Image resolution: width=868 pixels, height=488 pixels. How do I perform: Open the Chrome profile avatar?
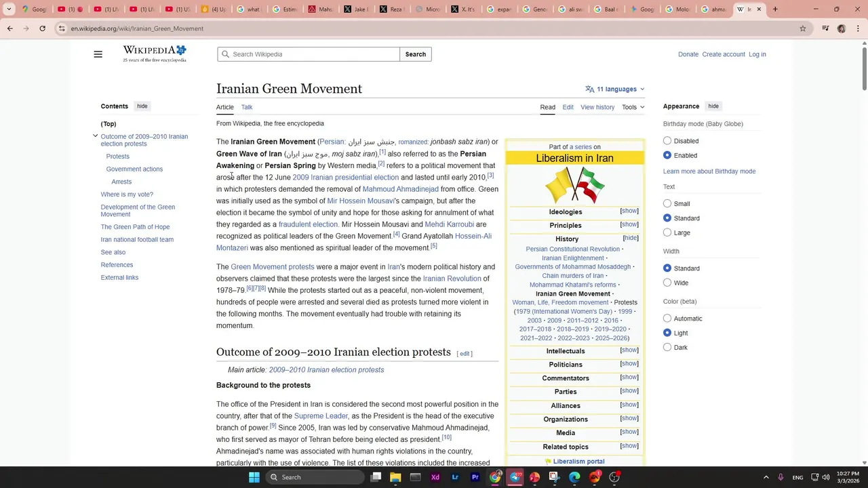(842, 28)
